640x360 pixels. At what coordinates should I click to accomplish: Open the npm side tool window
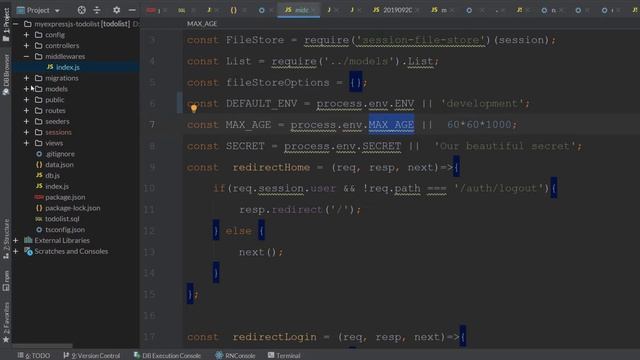click(6, 281)
